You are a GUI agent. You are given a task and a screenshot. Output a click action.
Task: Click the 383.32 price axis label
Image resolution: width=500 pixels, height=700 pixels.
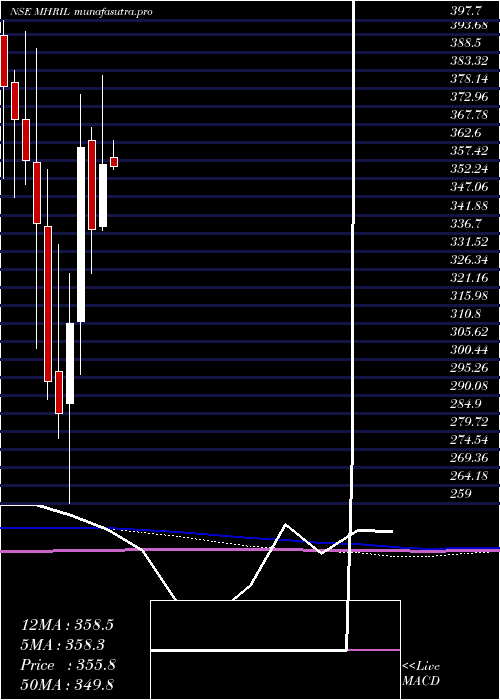coord(469,60)
